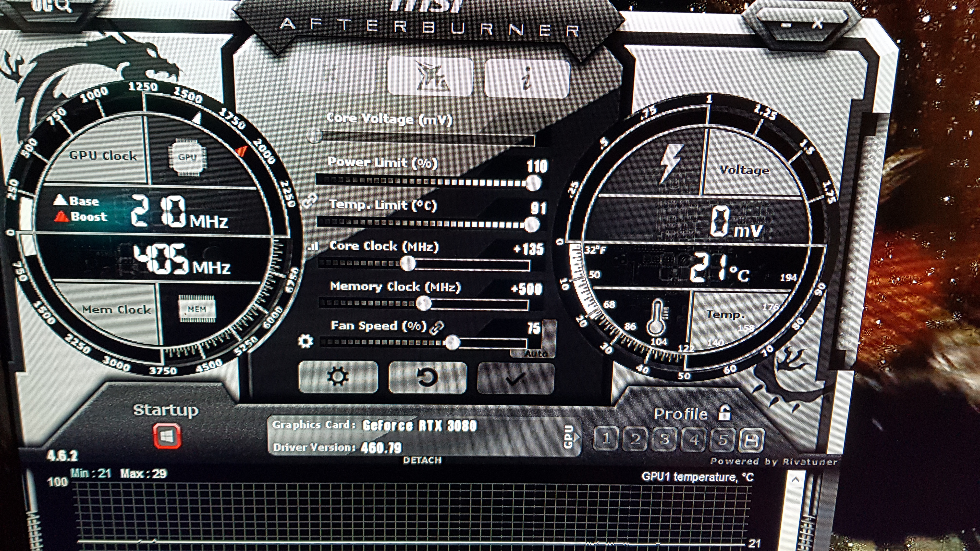Select profile slot 1
The height and width of the screenshot is (551, 980).
point(606,439)
